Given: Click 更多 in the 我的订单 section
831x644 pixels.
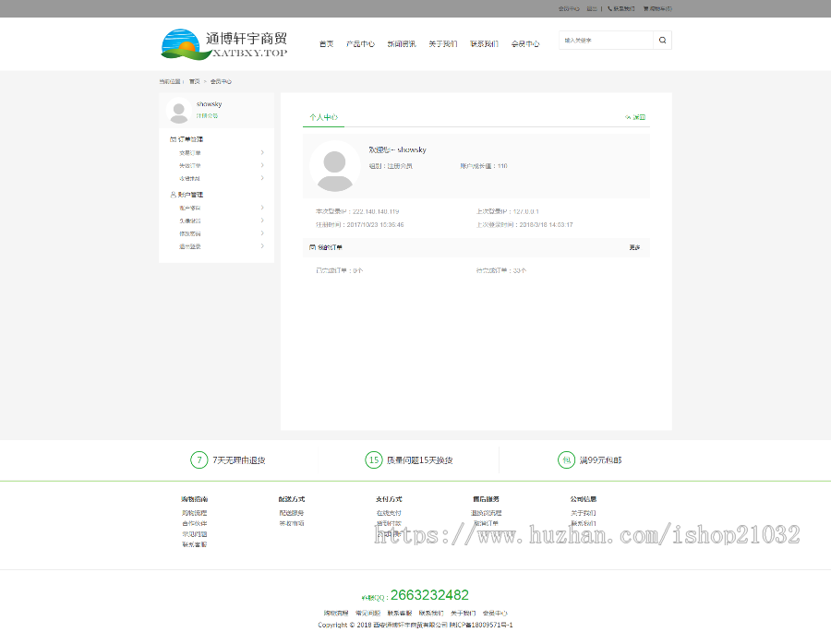Looking at the screenshot, I should [x=635, y=246].
